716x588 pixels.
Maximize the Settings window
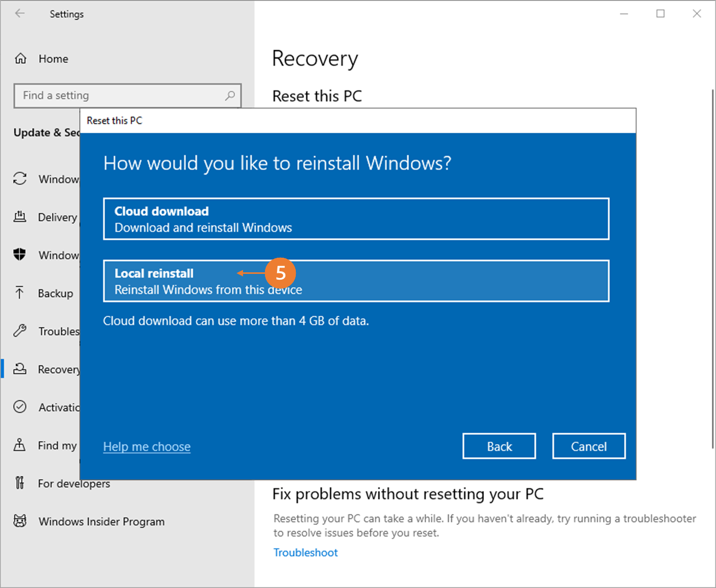coord(661,14)
